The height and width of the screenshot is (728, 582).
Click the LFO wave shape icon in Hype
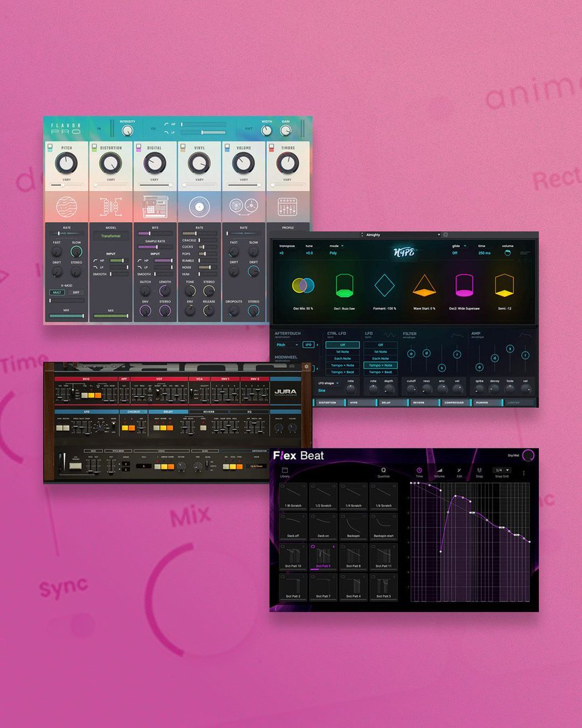tap(390, 335)
